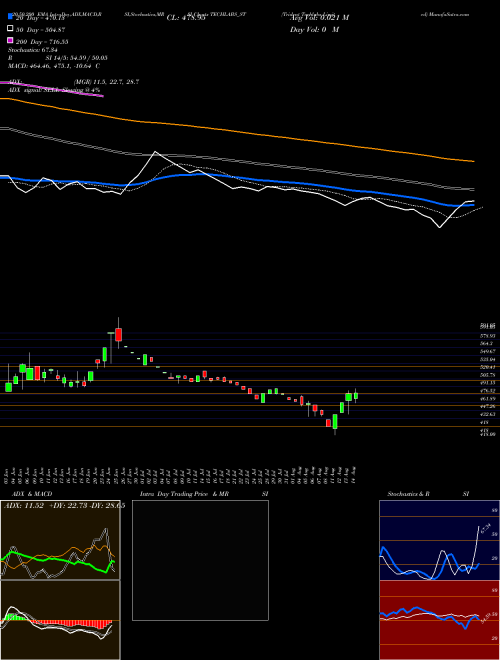This screenshot has height=660, width=500.
Task: Click the lowest green candlestick near 415
Action: [335, 422]
